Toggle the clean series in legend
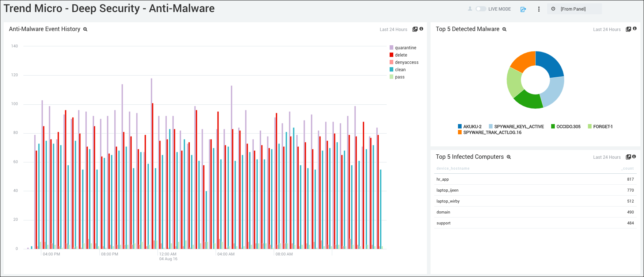This screenshot has width=644, height=277. pos(400,70)
